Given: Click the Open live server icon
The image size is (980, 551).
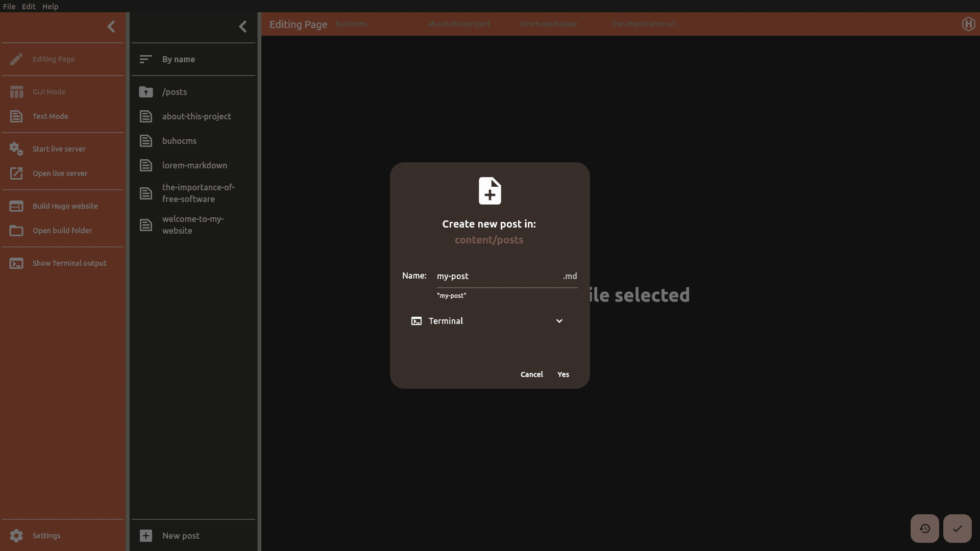Looking at the screenshot, I should [x=16, y=173].
